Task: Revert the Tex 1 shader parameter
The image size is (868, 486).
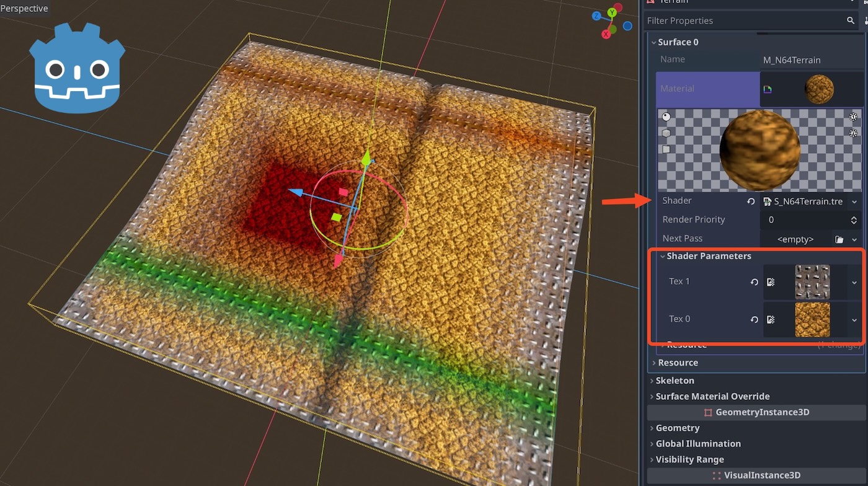Action: coord(754,282)
